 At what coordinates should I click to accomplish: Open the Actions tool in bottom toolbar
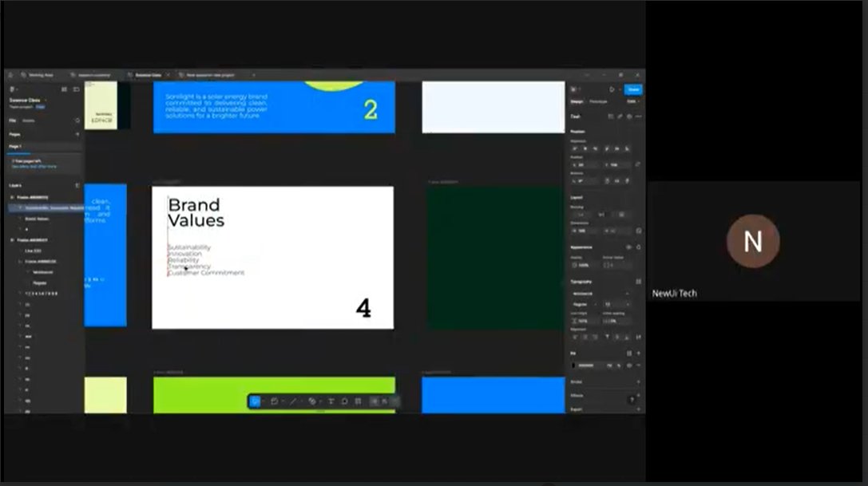tap(359, 401)
